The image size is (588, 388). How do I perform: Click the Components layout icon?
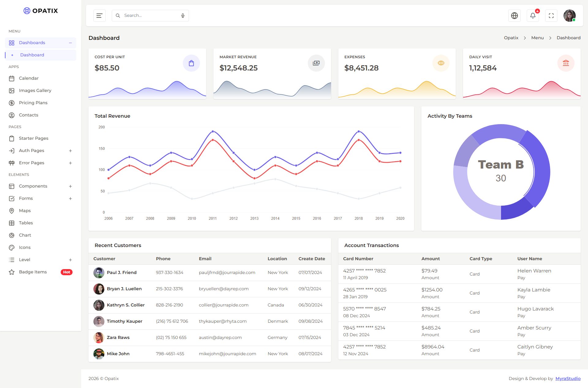[x=12, y=186]
